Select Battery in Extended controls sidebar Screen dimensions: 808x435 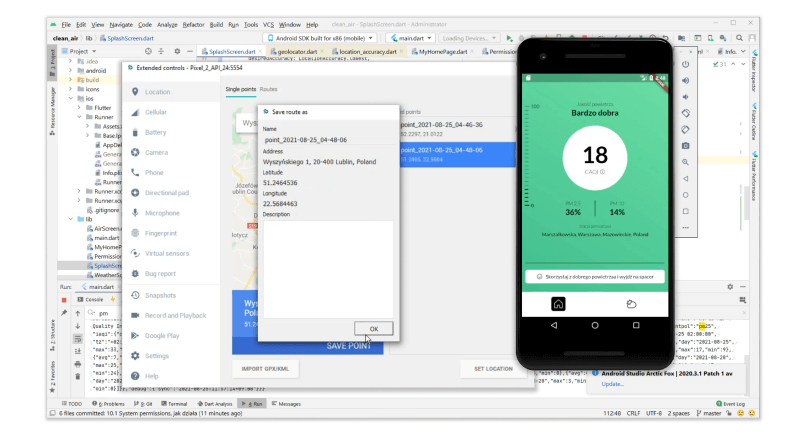coord(155,132)
